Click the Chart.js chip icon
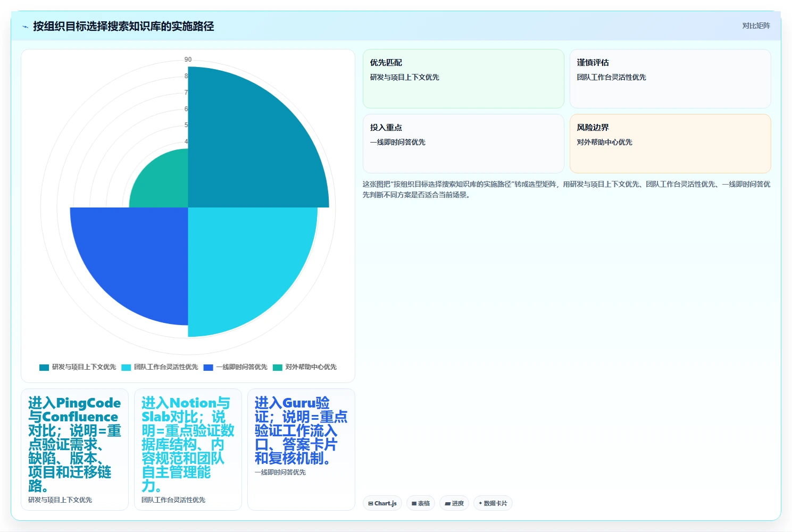This screenshot has width=792, height=532. [371, 503]
